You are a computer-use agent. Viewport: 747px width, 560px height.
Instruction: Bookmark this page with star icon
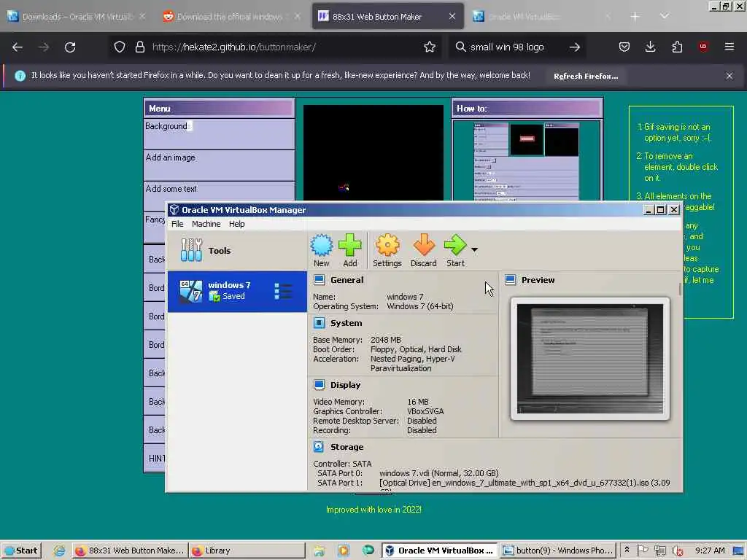pyautogui.click(x=429, y=47)
